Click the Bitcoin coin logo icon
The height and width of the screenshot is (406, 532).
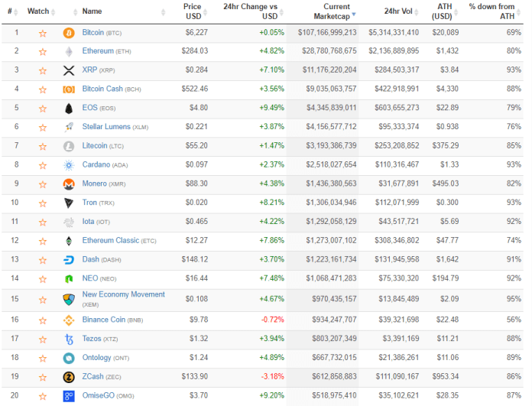click(x=69, y=33)
